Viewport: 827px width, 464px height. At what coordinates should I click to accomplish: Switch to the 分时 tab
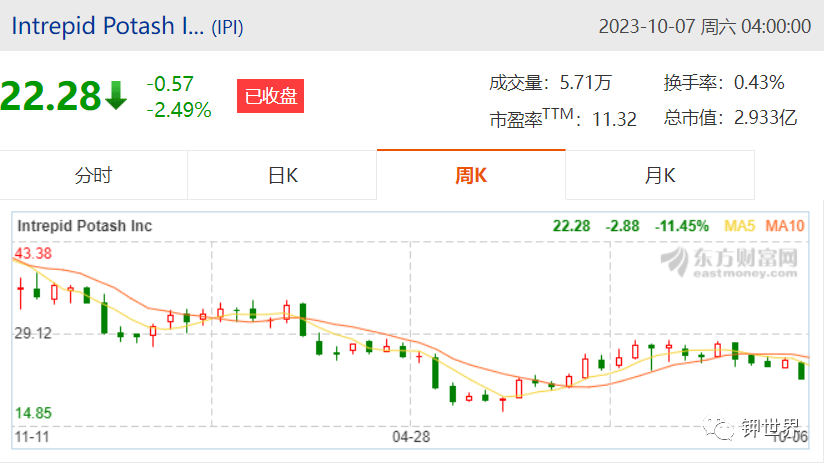point(93,175)
